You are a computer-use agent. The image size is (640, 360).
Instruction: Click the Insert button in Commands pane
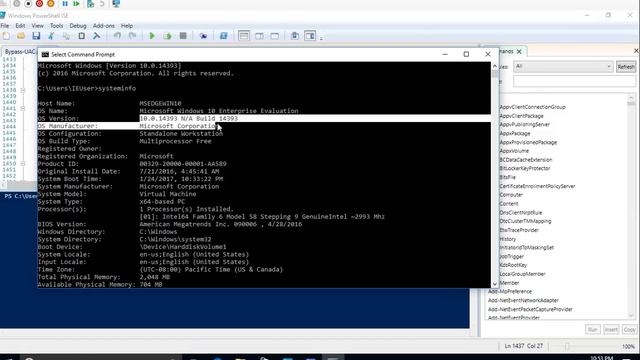611,329
